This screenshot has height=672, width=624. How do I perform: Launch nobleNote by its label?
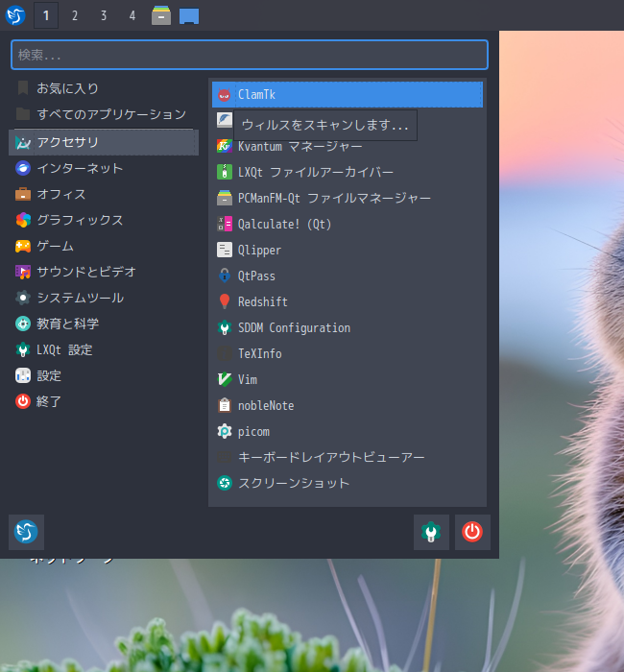click(266, 405)
